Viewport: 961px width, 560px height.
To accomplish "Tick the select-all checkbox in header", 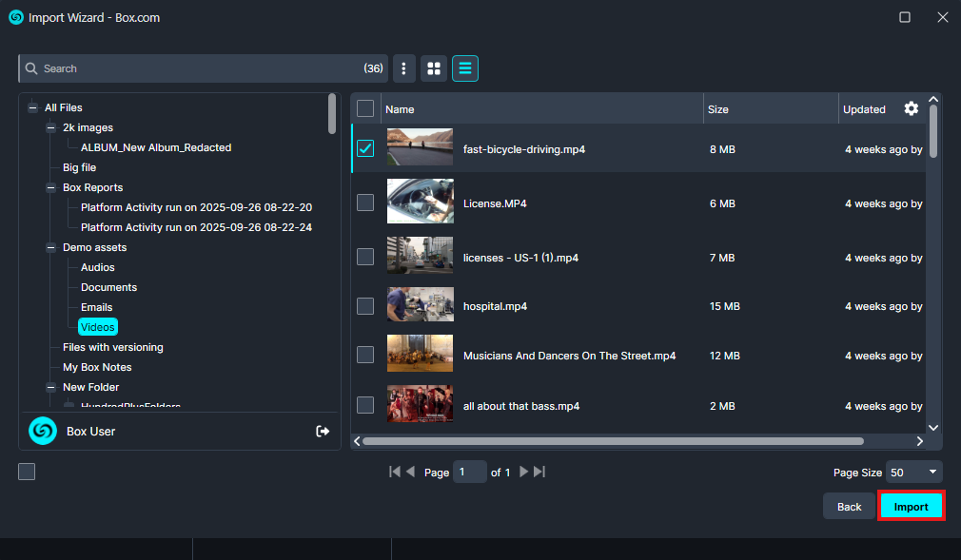I will [365, 108].
